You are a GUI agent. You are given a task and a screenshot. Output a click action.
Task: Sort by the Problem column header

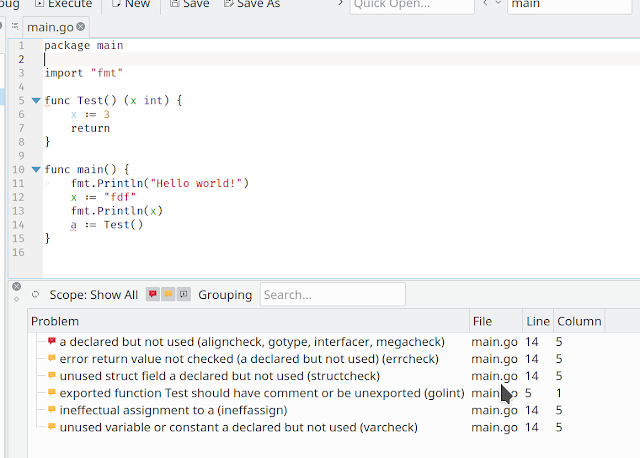249,321
